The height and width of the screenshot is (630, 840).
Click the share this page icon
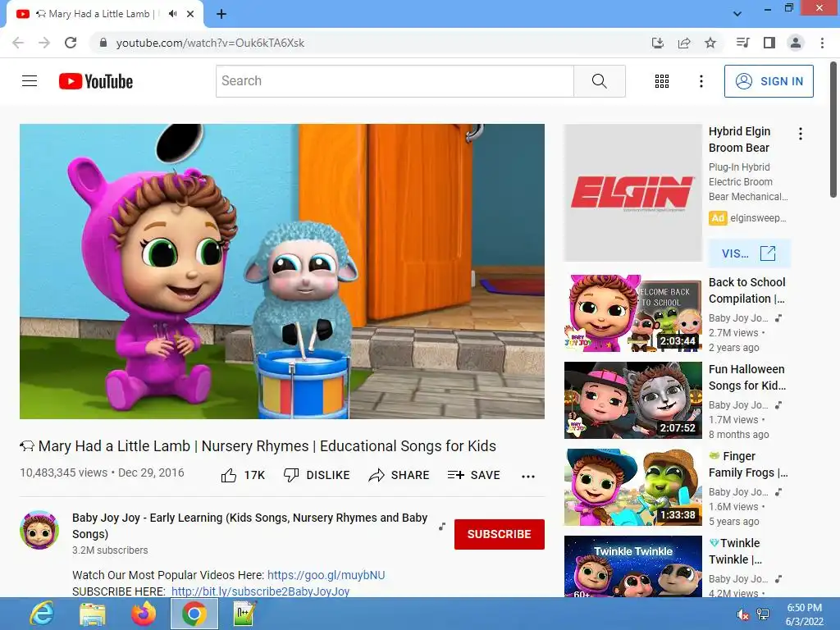pos(684,43)
